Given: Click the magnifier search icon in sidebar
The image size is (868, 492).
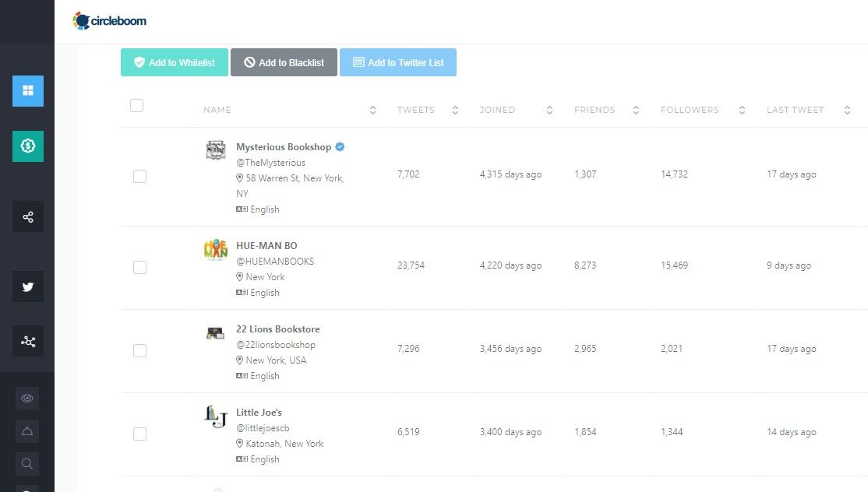Looking at the screenshot, I should tap(27, 464).
